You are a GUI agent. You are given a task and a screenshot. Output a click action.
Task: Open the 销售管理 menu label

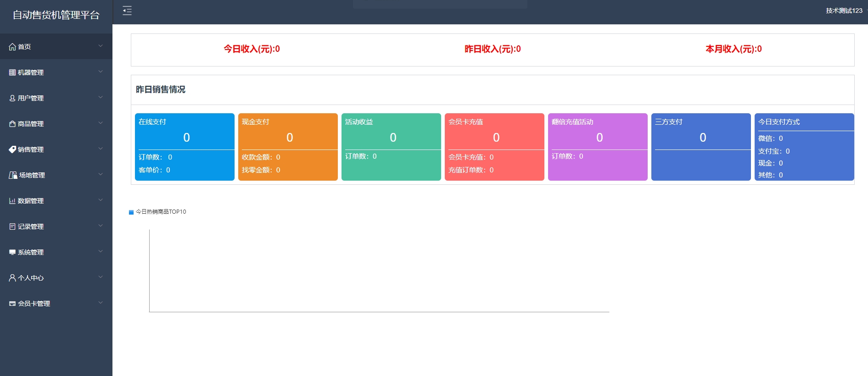(31, 149)
